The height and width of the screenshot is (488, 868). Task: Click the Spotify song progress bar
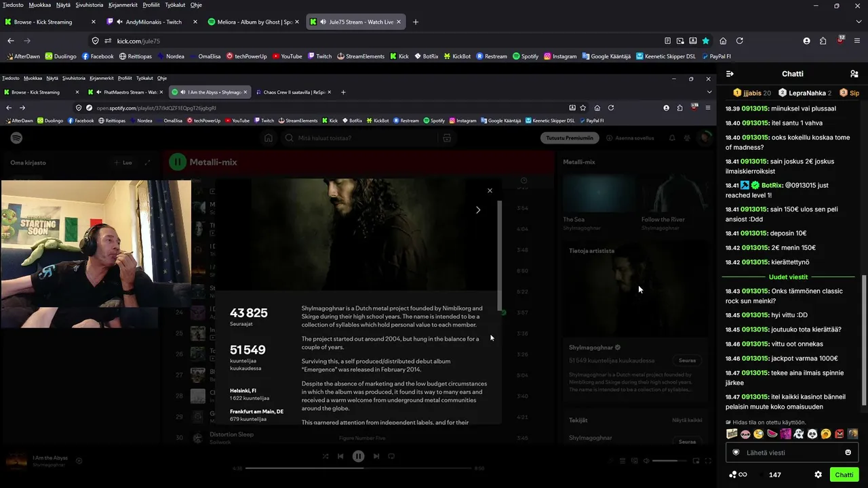coord(358,468)
